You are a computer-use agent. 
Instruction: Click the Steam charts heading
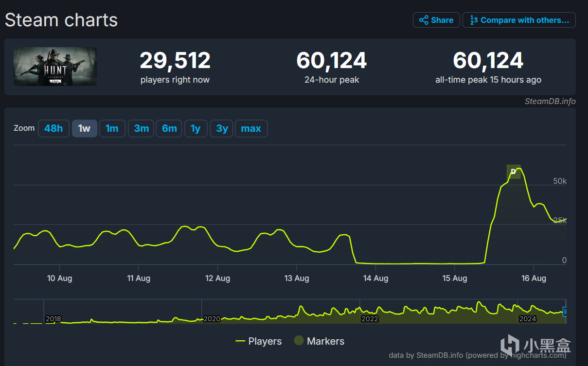coord(61,20)
